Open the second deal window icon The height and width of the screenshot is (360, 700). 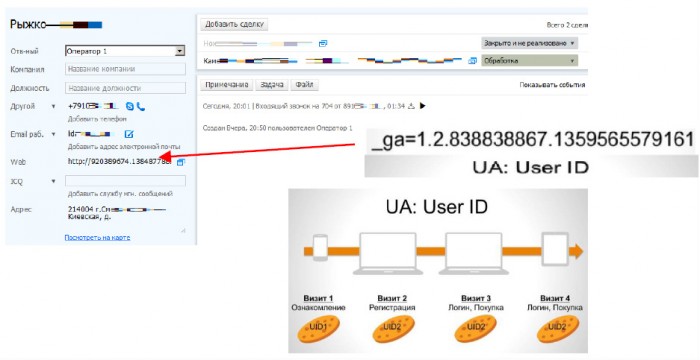[x=472, y=61]
